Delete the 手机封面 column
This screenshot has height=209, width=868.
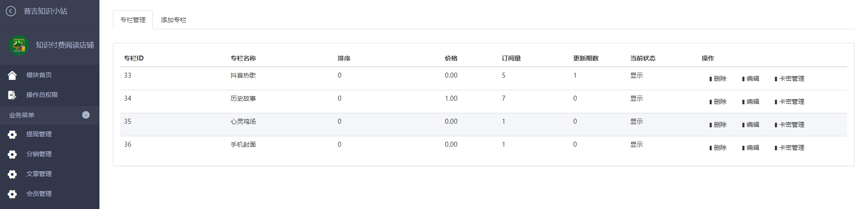[x=718, y=148]
